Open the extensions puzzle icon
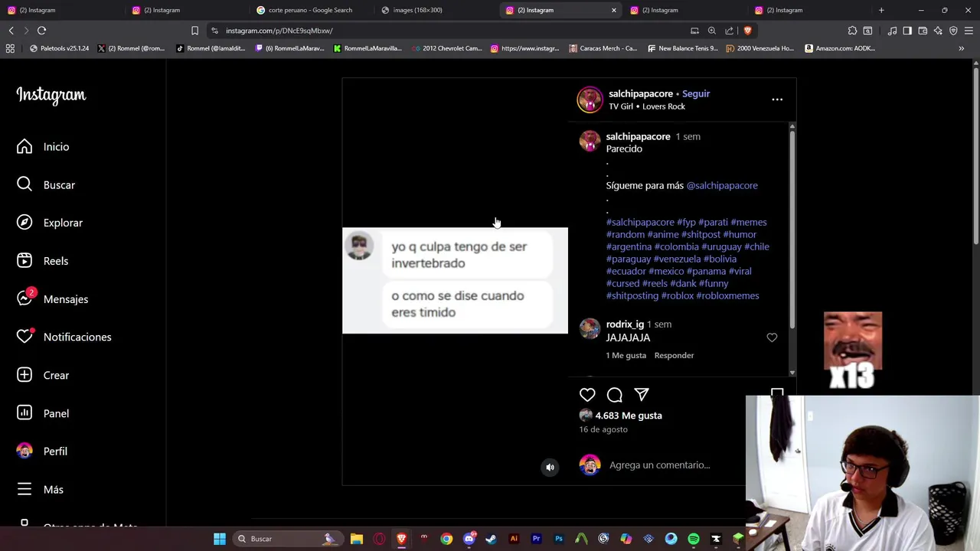The height and width of the screenshot is (551, 980). click(852, 31)
